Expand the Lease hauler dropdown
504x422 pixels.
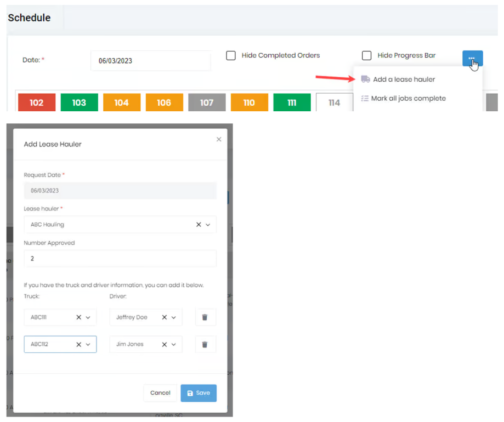pos(208,225)
